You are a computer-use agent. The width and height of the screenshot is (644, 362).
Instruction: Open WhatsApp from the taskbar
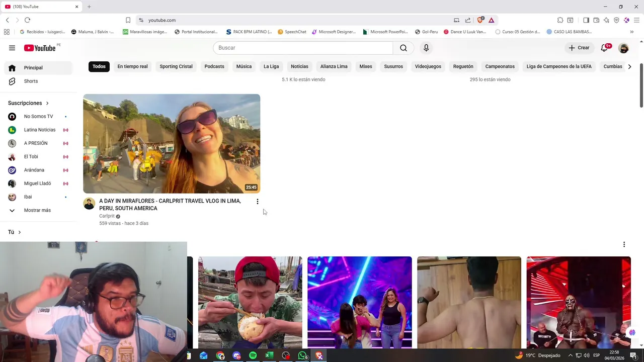coord(302,355)
